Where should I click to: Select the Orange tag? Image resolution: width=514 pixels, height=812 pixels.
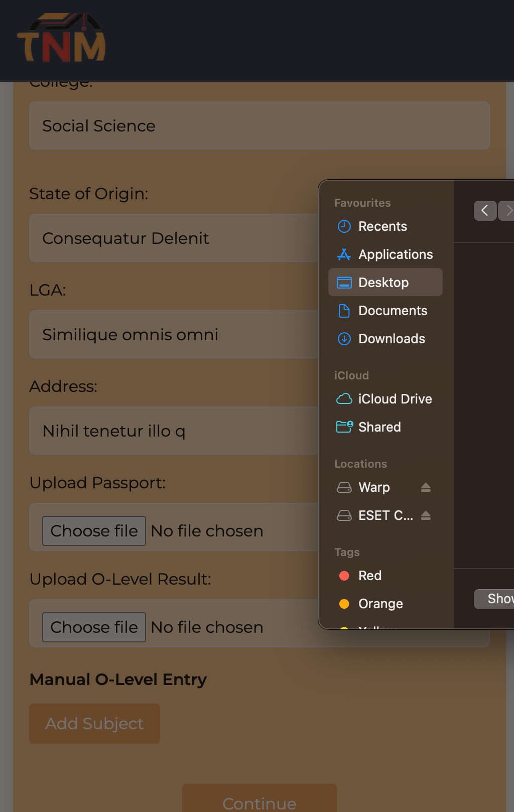[x=380, y=604]
